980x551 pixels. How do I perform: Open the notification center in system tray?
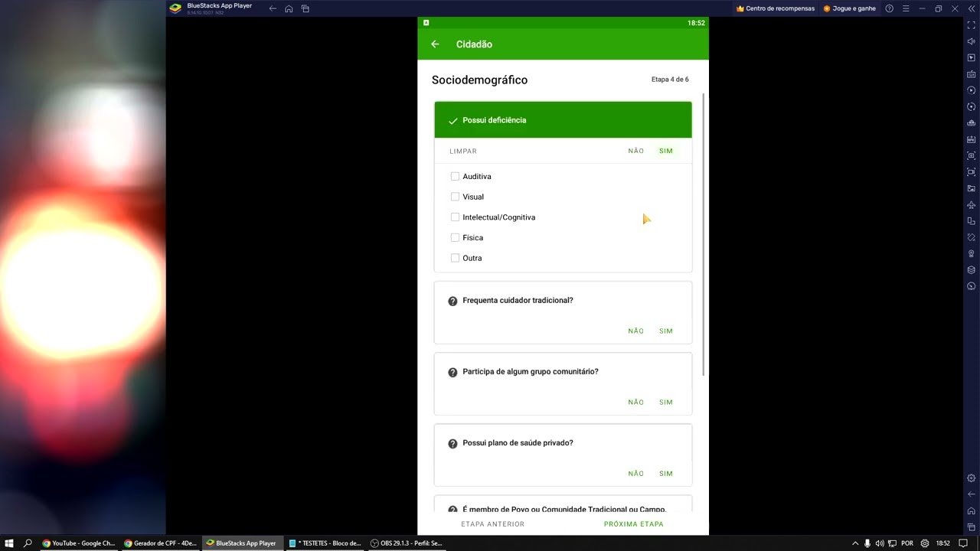964,543
